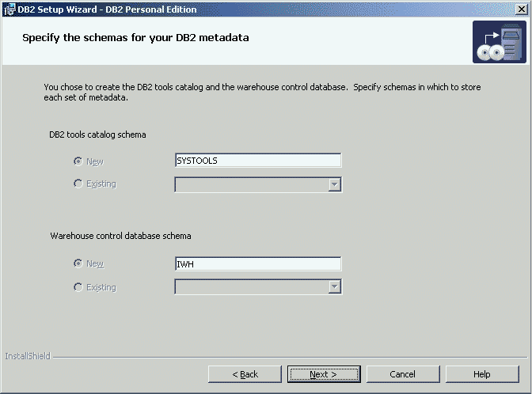
Task: Click the InstallShield label at bottom left
Action: pos(27,356)
